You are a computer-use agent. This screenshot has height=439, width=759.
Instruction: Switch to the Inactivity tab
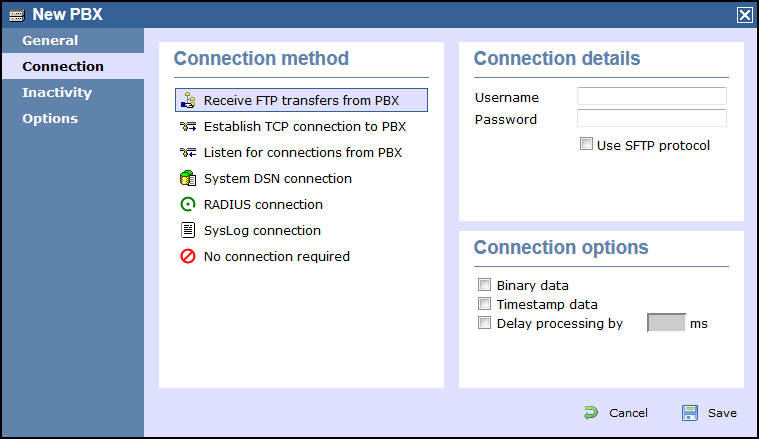(57, 93)
